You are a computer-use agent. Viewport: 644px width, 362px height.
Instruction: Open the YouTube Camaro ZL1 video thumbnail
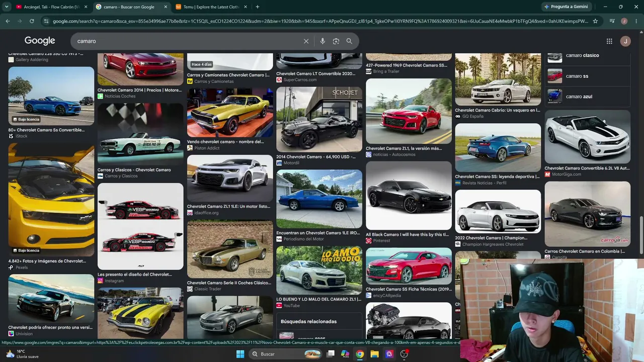[x=319, y=270]
